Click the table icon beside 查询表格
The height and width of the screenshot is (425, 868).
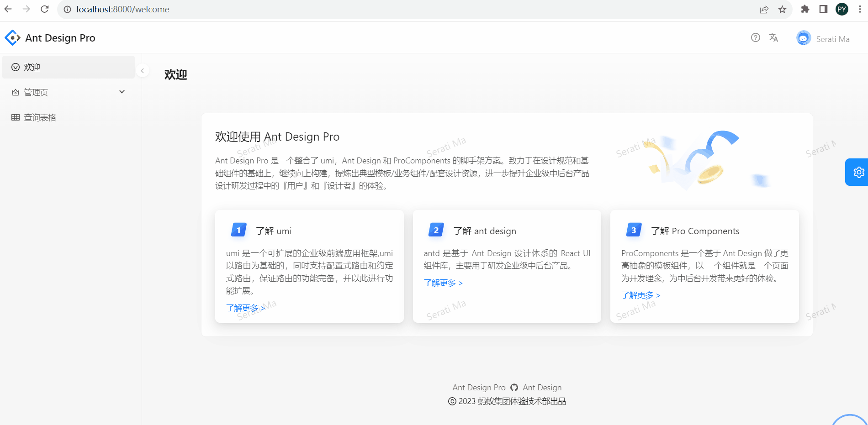(x=16, y=117)
